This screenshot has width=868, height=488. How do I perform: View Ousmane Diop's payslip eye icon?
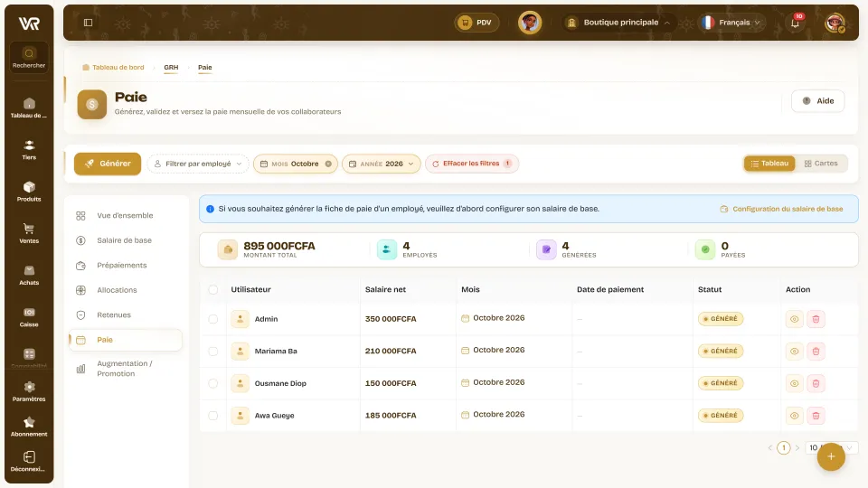[795, 383]
